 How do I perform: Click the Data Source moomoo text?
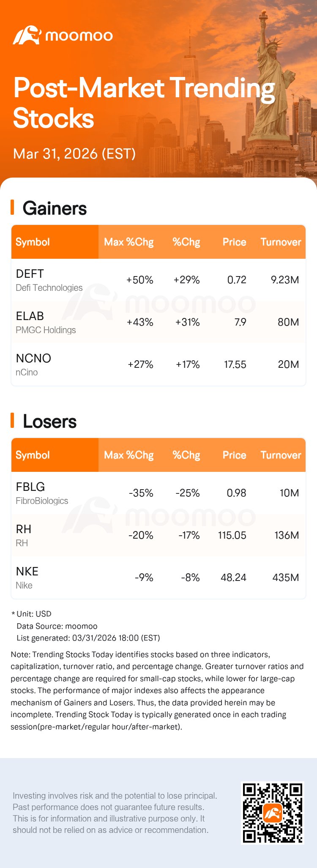pos(57,626)
